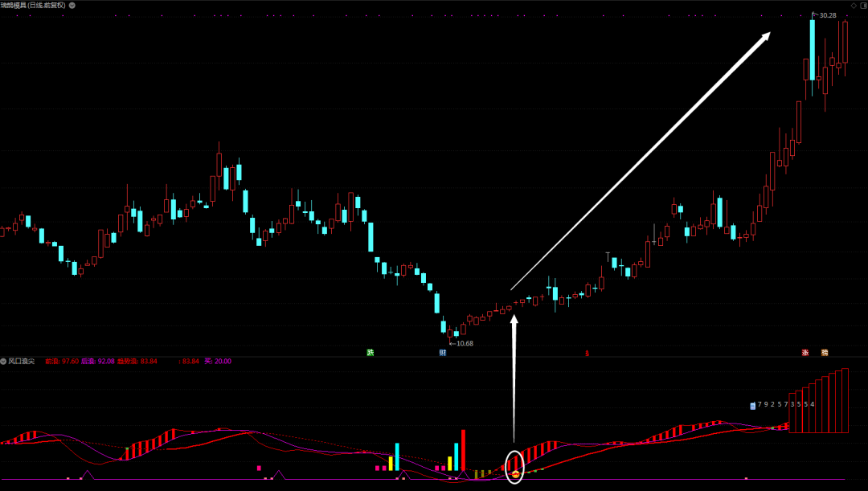Click the 前浪: 97.60 indicator value
Screen dimensions: 868x491
[x=62, y=361]
